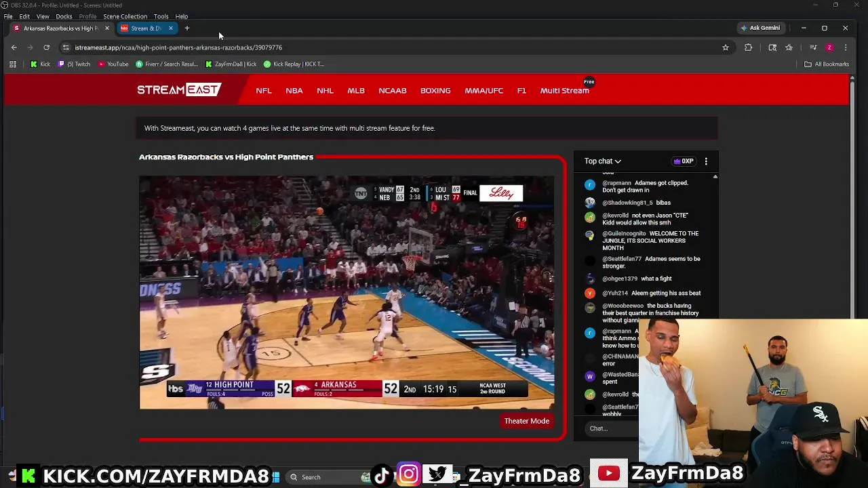Image resolution: width=868 pixels, height=488 pixels.
Task: Open the Fiverr Search Results bookmark
Action: [x=167, y=64]
